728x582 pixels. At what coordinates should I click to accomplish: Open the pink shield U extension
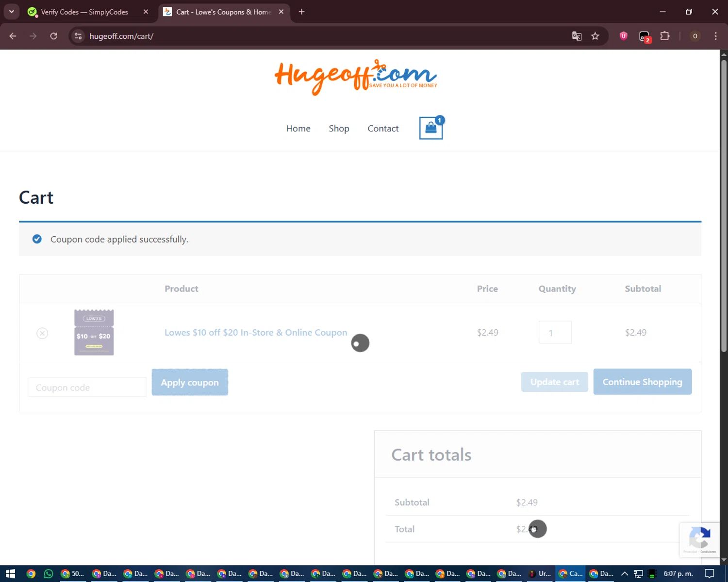tap(624, 36)
